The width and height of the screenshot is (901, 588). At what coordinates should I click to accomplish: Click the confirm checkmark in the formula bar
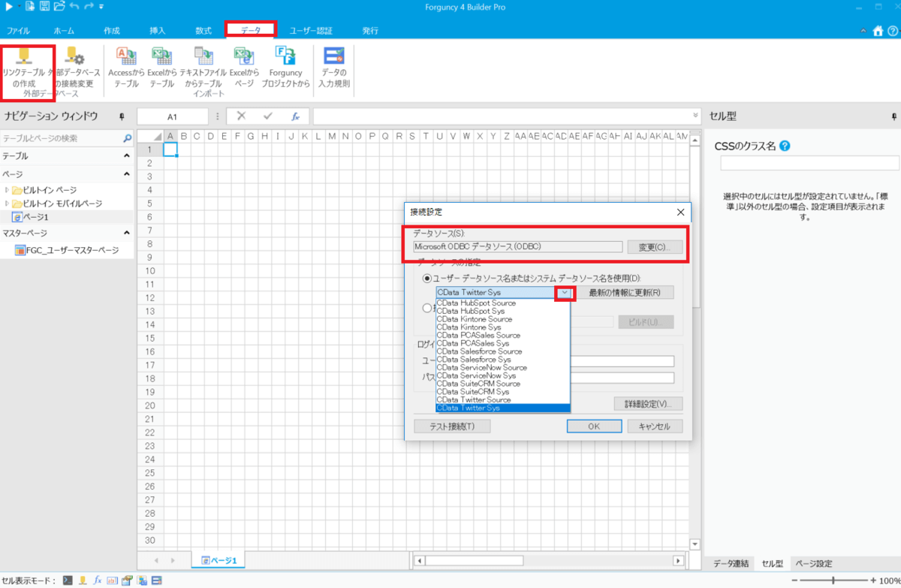(x=267, y=116)
